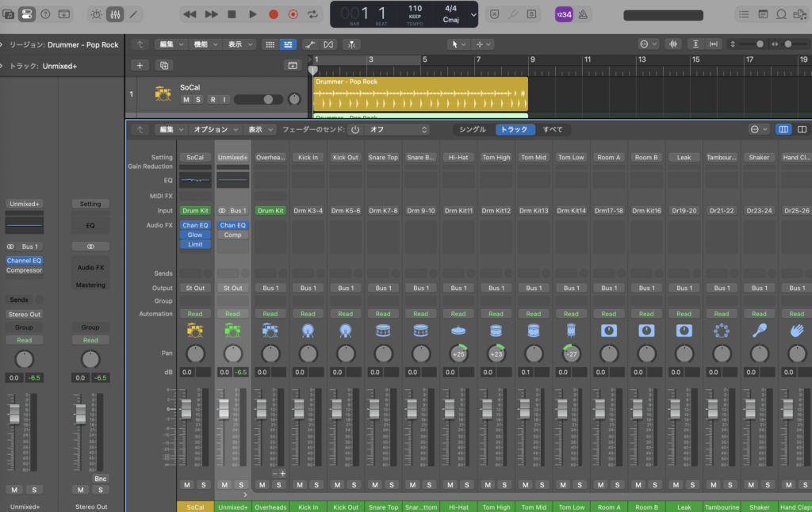Viewport: 812px width, 512px height.
Task: Open the List Editors icon
Action: click(744, 14)
